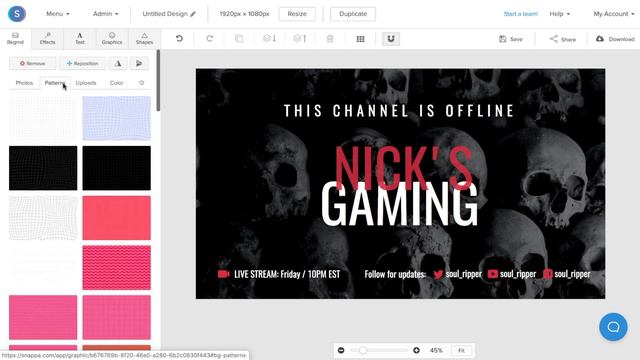Open the Shapes tool panel
Image resolution: width=640 pixels, height=360 pixels.
coord(144,39)
